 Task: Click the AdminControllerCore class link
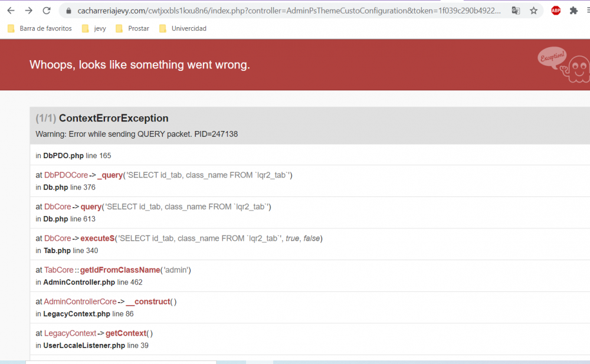(x=80, y=301)
